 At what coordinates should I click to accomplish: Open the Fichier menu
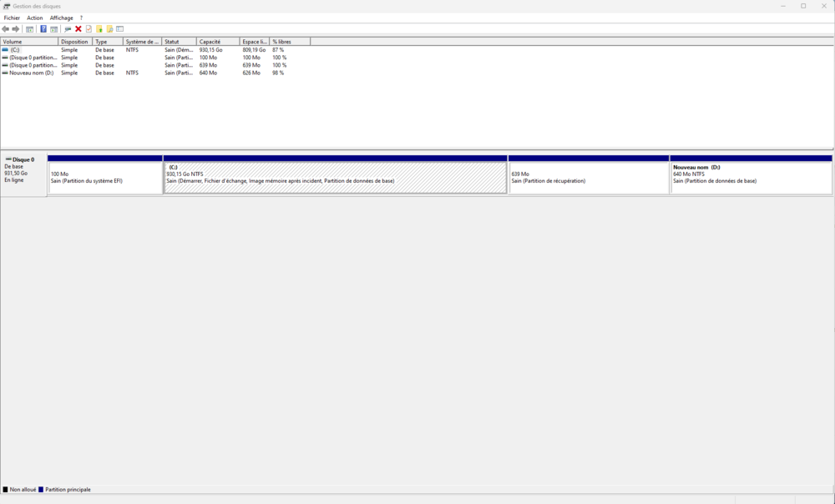[12, 18]
